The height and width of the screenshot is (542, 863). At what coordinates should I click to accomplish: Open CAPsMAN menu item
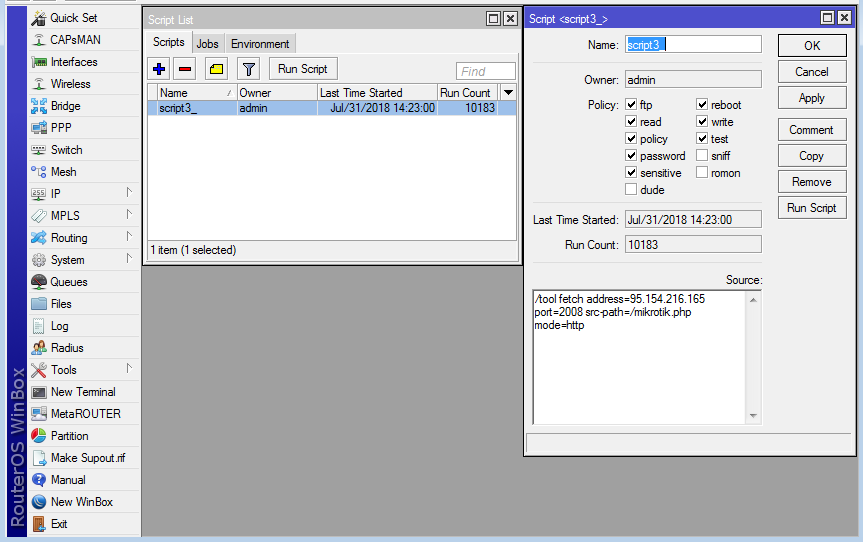[84, 40]
